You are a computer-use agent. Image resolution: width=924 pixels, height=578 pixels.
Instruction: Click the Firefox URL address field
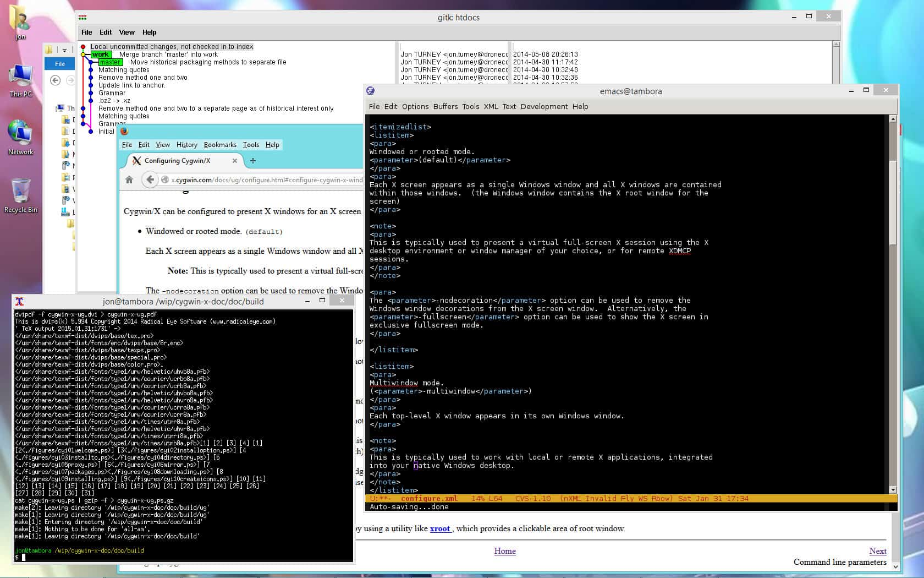(x=267, y=179)
